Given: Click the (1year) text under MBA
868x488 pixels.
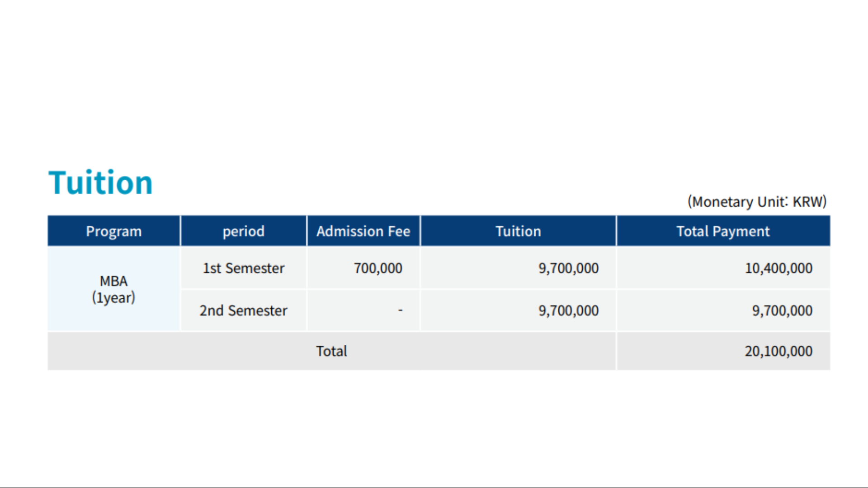Looking at the screenshot, I should [113, 298].
